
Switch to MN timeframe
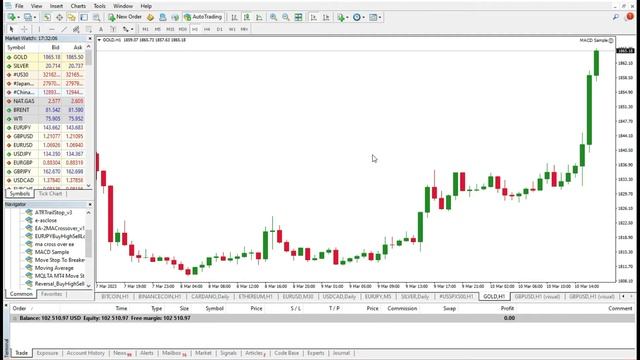(244, 29)
